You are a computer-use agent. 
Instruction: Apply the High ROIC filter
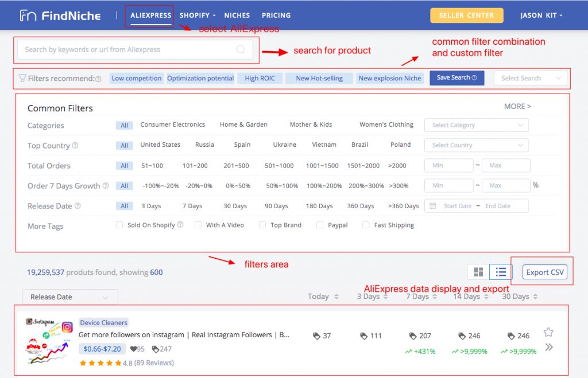click(260, 79)
